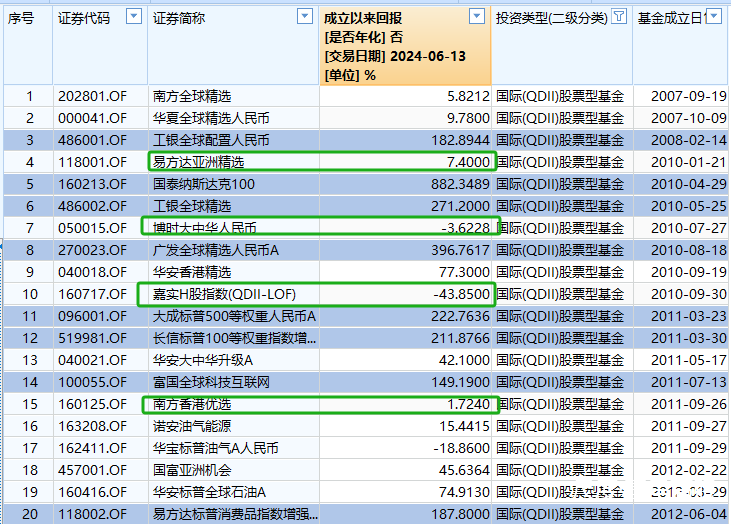
Task: Select fund 国富亚洲机会
Action: [x=192, y=470]
